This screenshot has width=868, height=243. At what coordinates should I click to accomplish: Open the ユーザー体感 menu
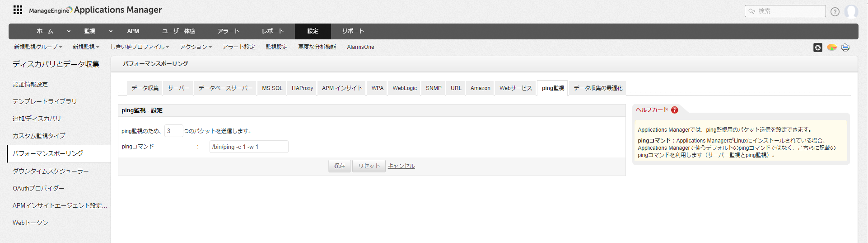point(179,31)
